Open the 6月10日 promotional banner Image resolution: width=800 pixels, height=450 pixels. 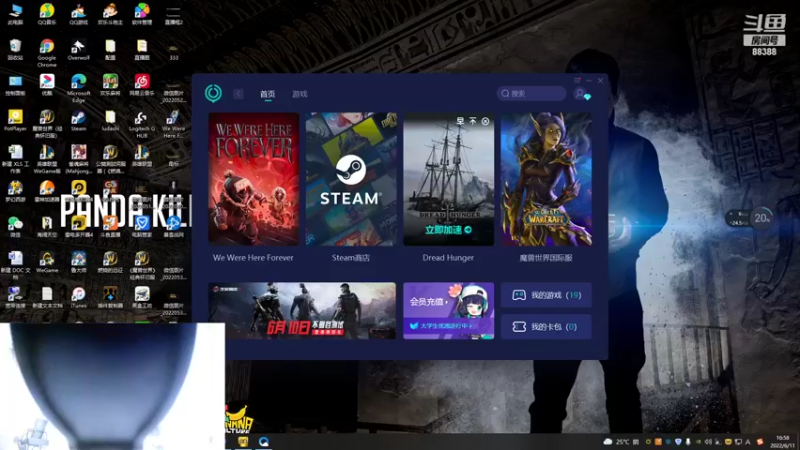[x=302, y=311]
